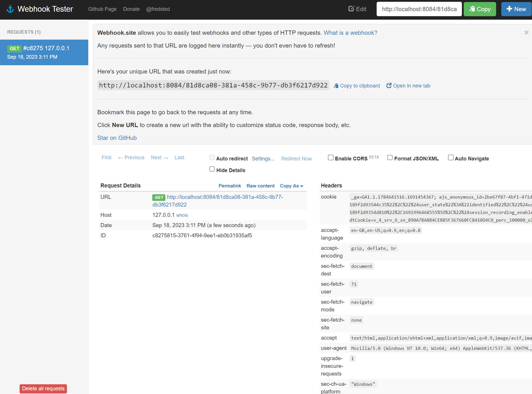Create a new URL with the New button
The height and width of the screenshot is (394, 532).
coord(516,9)
